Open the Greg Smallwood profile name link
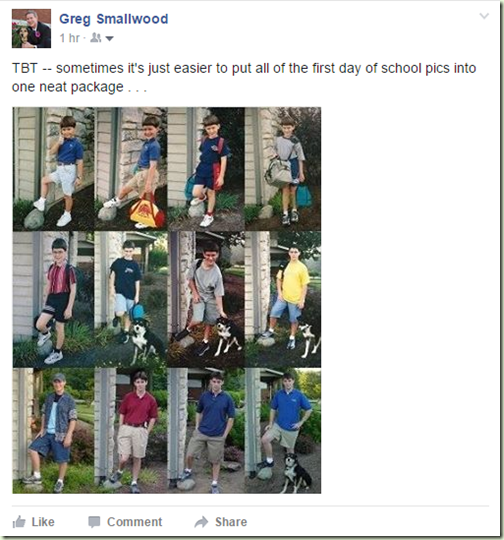Image resolution: width=504 pixels, height=540 pixels. pos(114,19)
